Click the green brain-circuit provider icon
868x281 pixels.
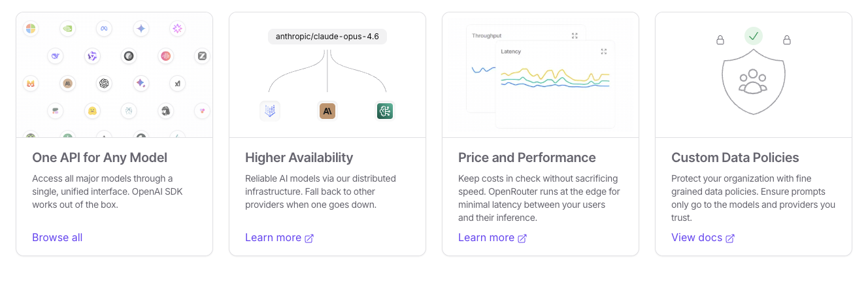tap(385, 111)
